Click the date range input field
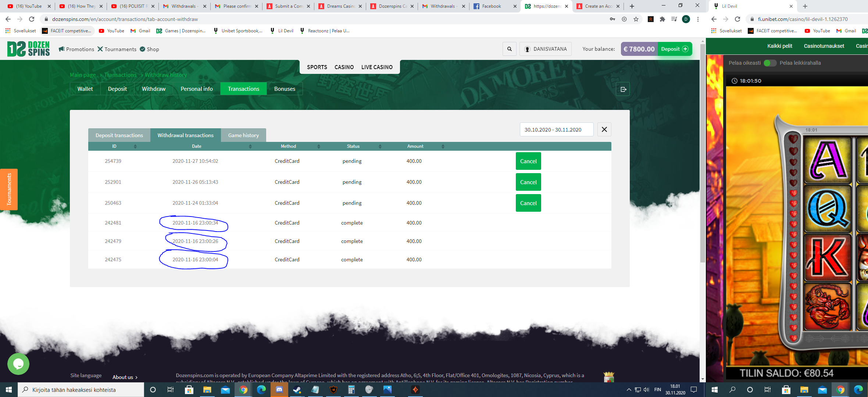Screen dimensions: 868x397 [x=557, y=129]
